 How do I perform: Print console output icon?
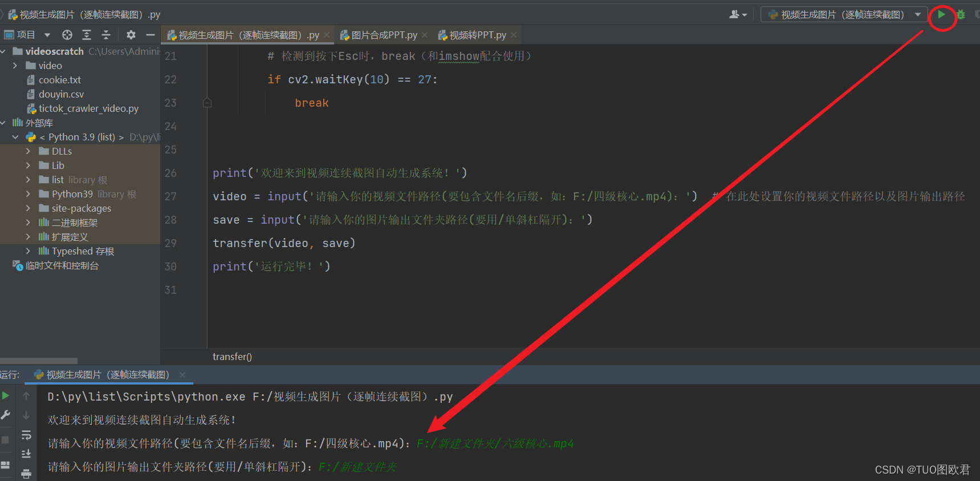(26, 474)
